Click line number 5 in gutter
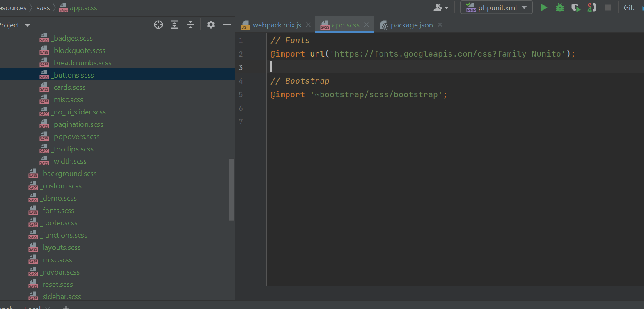This screenshot has height=309, width=644. [241, 95]
